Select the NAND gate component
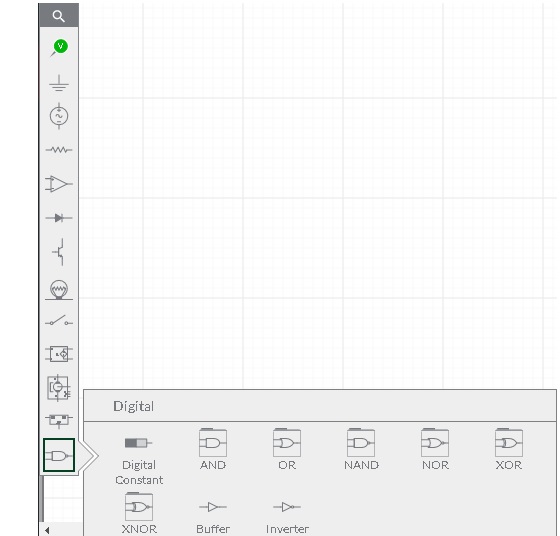560x536 pixels. 361,450
